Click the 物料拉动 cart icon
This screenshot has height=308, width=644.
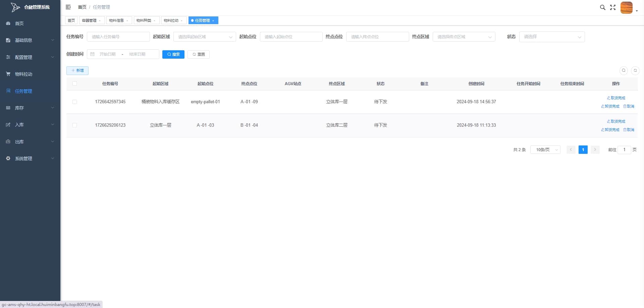coord(8,74)
